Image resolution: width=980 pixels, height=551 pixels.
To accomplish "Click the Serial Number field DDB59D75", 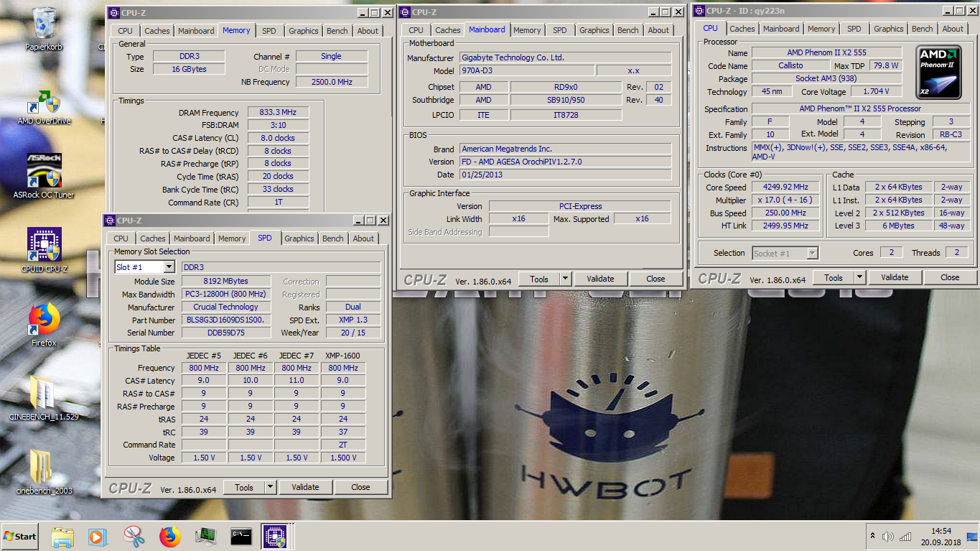I will (x=225, y=333).
